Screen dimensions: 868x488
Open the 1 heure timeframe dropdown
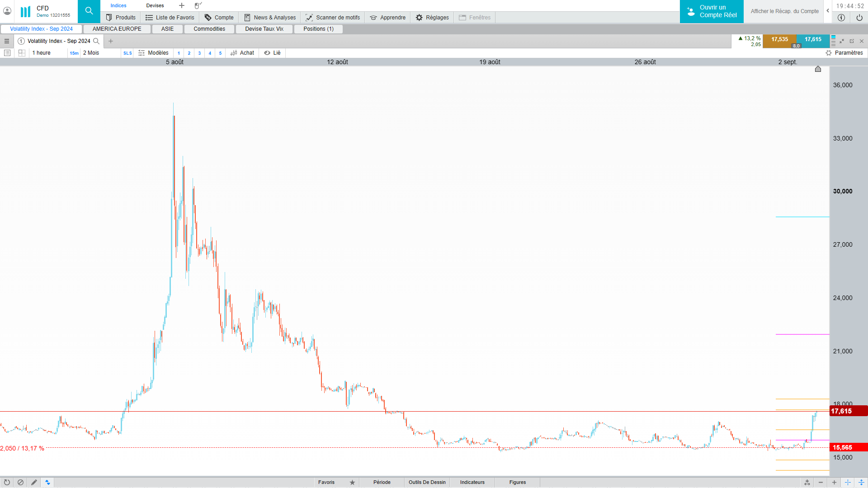(x=42, y=53)
